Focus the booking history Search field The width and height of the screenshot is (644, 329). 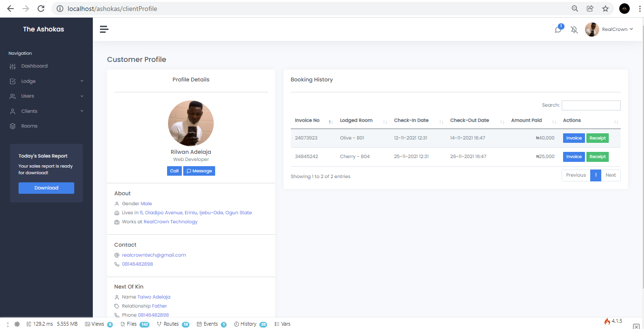pos(591,105)
